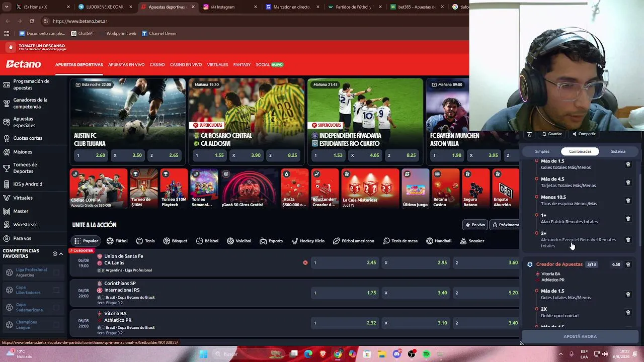The height and width of the screenshot is (362, 644).
Task: Remove Más de 4.5 Tarjetas Totales selection
Action: click(628, 183)
